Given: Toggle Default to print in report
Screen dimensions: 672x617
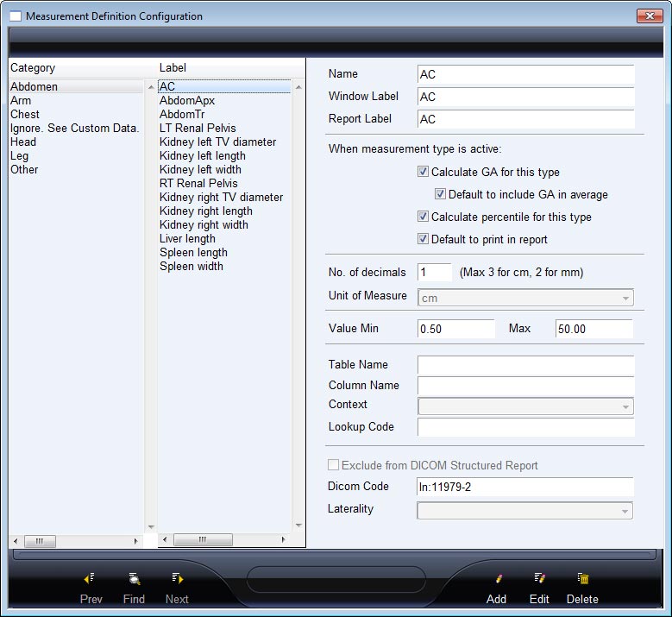Looking at the screenshot, I should pos(423,239).
